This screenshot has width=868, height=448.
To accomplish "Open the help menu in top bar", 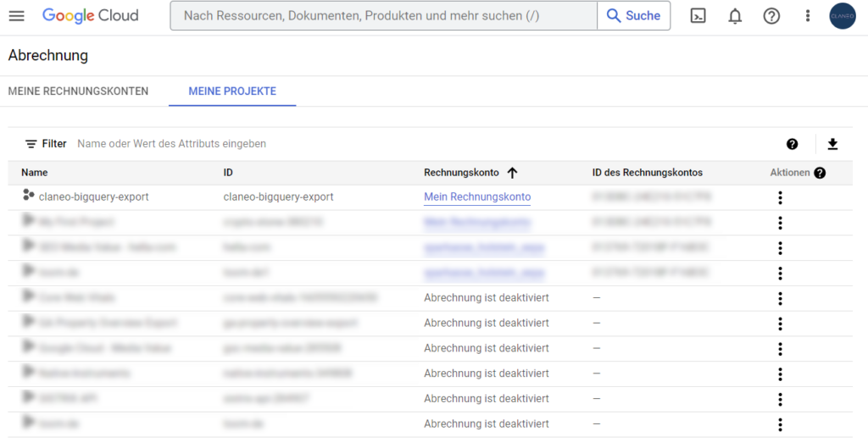I will coord(771,16).
